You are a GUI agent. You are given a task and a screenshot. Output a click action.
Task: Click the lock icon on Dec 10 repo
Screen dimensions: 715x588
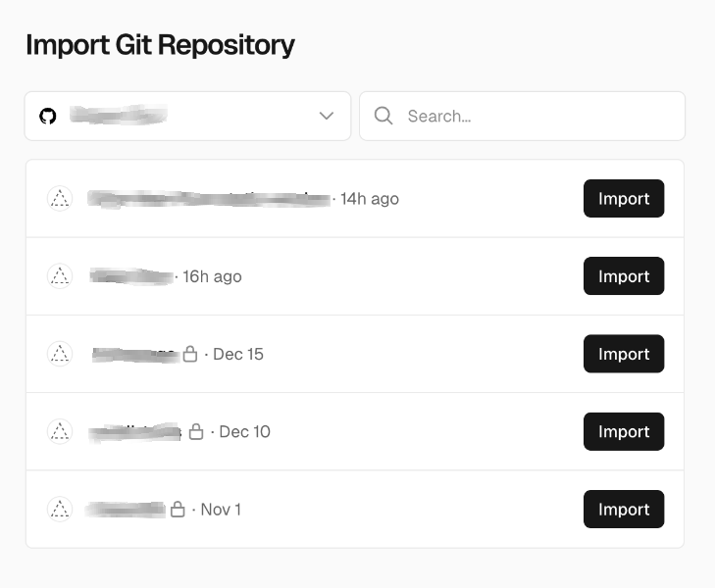[x=196, y=431]
